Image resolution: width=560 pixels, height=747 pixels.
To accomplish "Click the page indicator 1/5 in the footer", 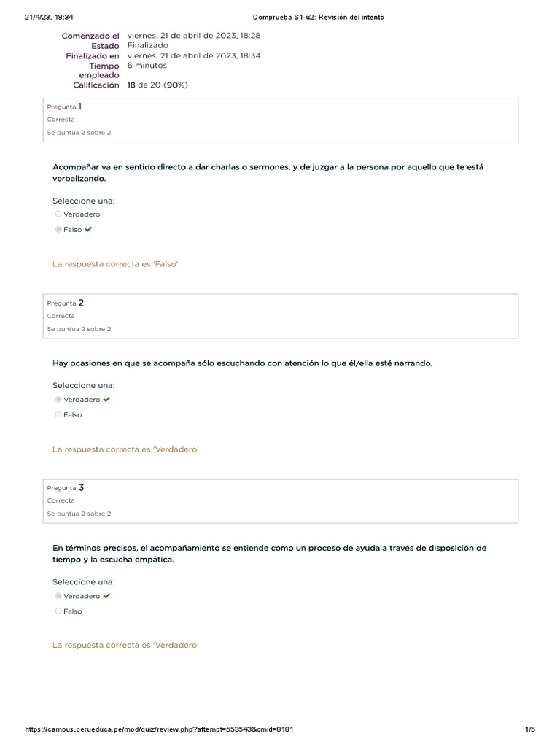I will coord(530,729).
